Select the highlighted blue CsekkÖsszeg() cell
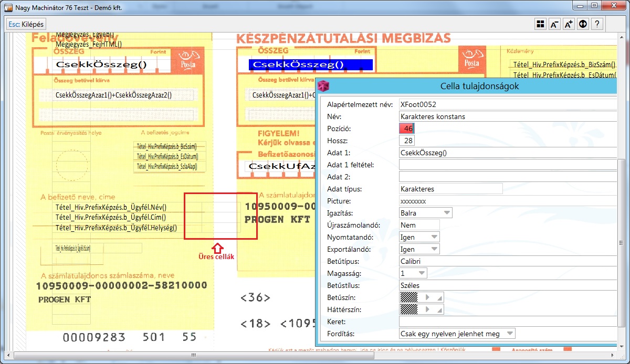630x364 pixels. 311,65
